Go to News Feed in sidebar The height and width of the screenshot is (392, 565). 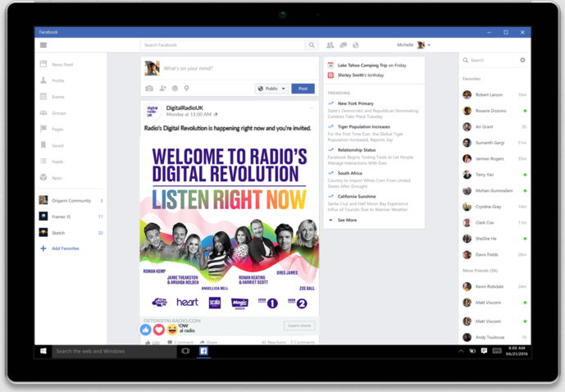click(x=62, y=64)
